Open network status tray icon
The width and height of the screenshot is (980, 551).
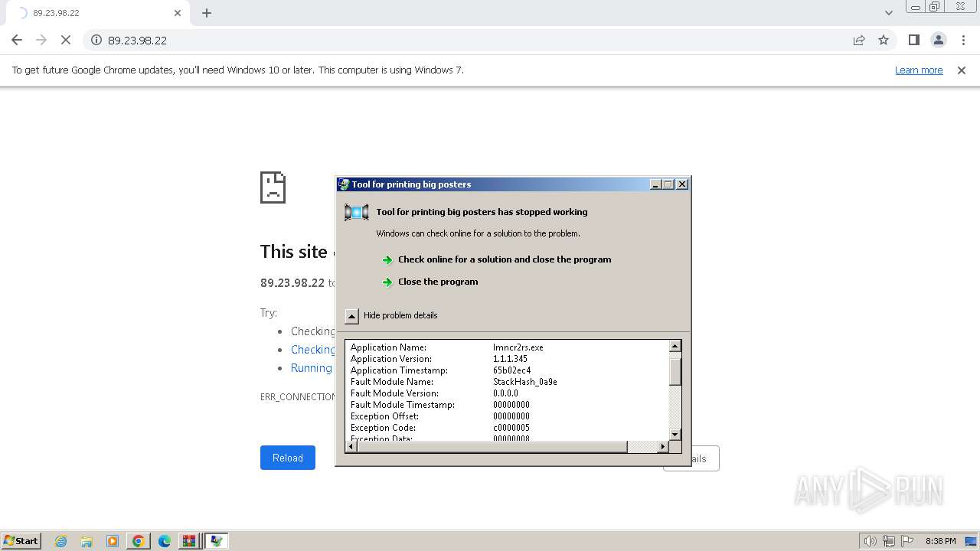coord(889,541)
